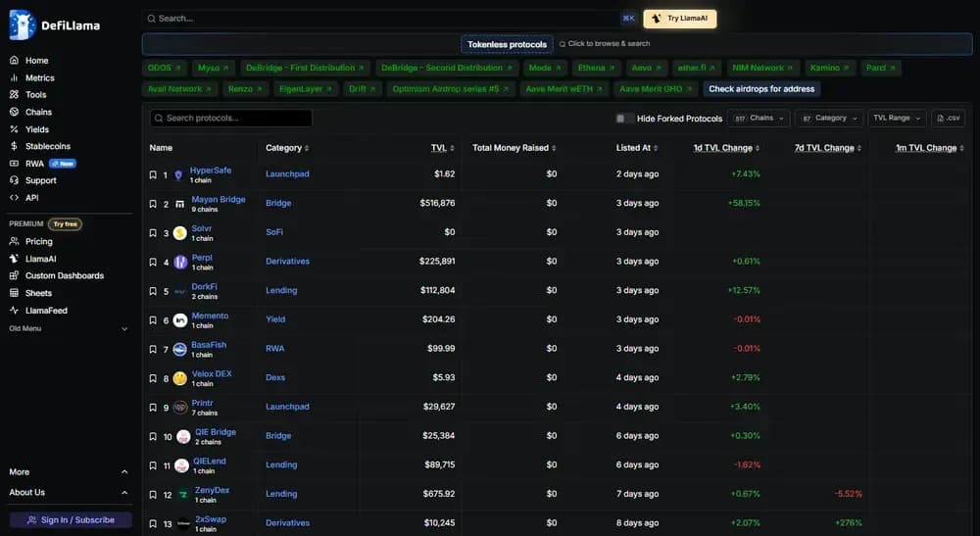Open the TVL Range dropdown

coord(898,119)
